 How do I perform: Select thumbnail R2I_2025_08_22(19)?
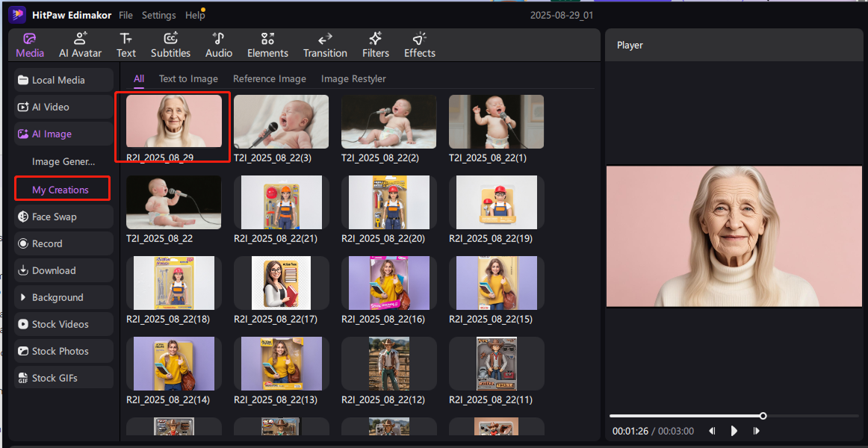click(496, 202)
